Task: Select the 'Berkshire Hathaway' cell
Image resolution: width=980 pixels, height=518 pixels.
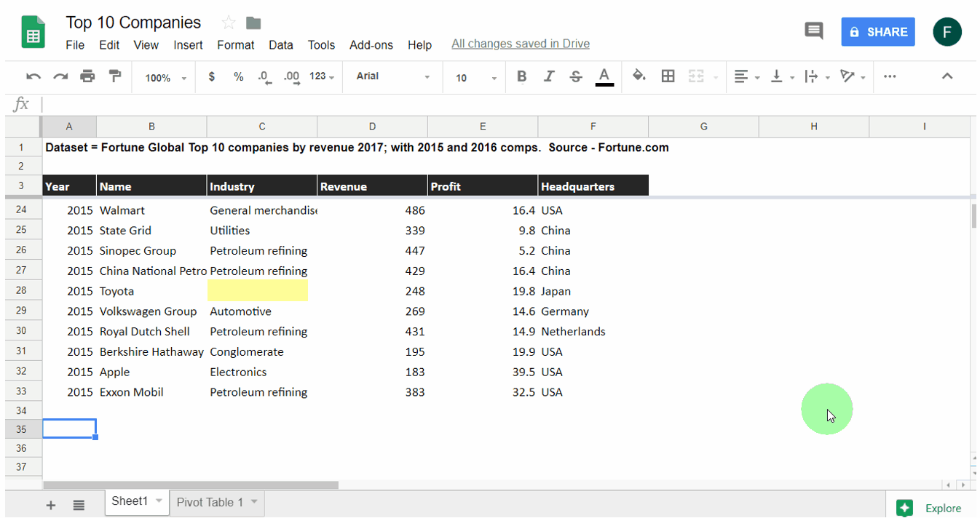Action: click(151, 352)
